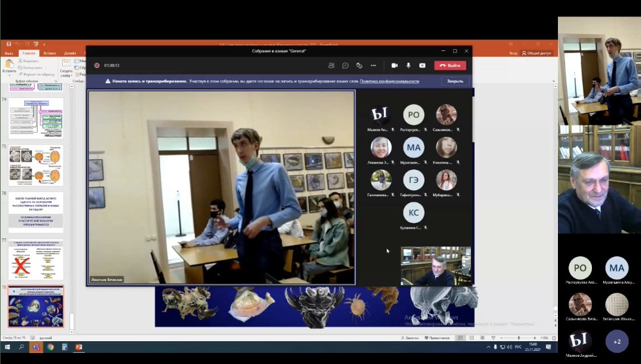Click the breakout rooms icon

tap(359, 65)
